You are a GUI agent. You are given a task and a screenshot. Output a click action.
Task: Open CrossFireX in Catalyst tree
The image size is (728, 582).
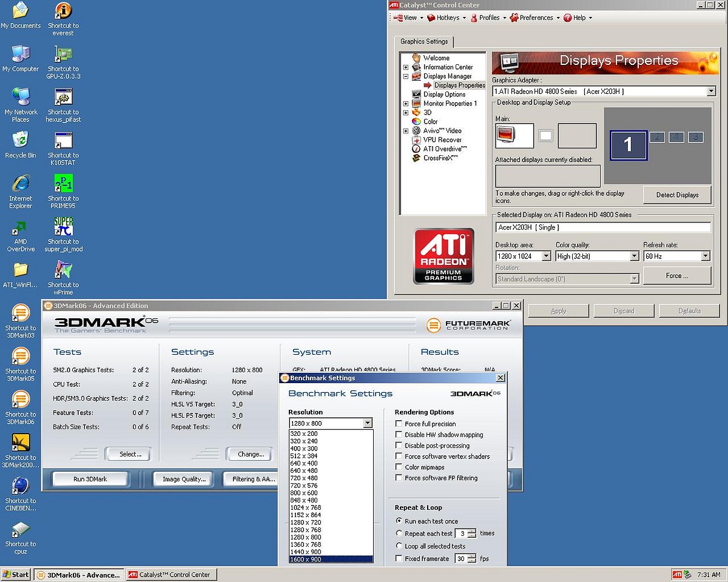coord(440,158)
